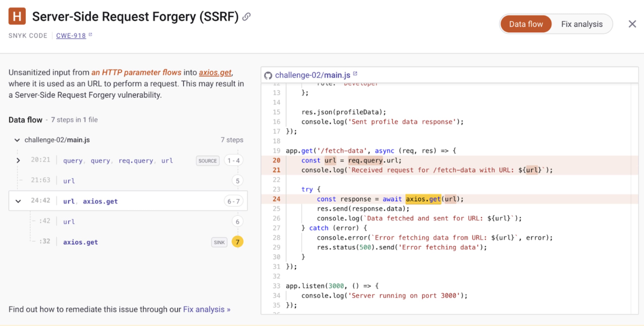Viewport: 644px width, 326px height.
Task: Follow the Fix analysis » link at bottom
Action: coord(207,309)
